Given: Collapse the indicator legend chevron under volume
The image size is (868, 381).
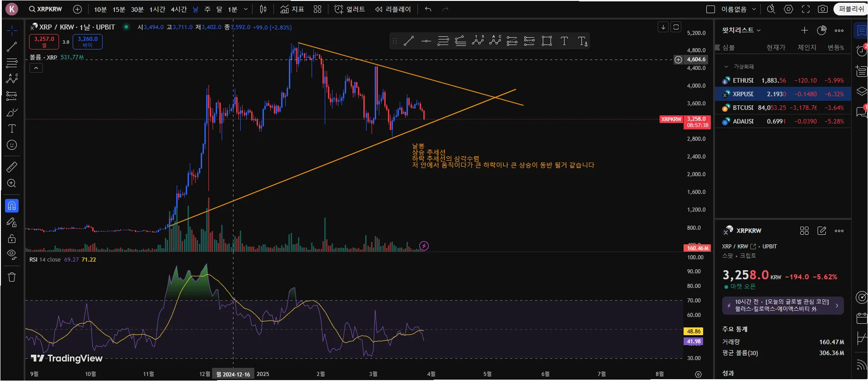Looking at the screenshot, I should pos(36,68).
